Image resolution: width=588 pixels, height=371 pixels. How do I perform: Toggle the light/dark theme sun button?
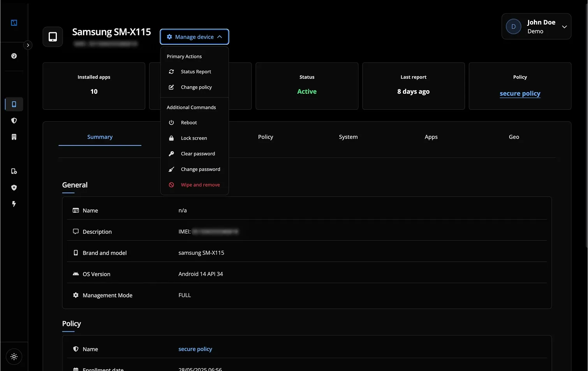point(14,357)
